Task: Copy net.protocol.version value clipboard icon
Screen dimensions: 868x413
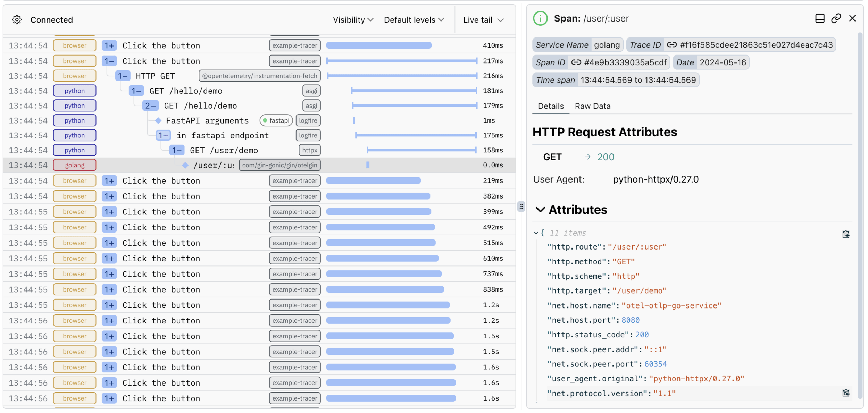Action: click(x=846, y=393)
